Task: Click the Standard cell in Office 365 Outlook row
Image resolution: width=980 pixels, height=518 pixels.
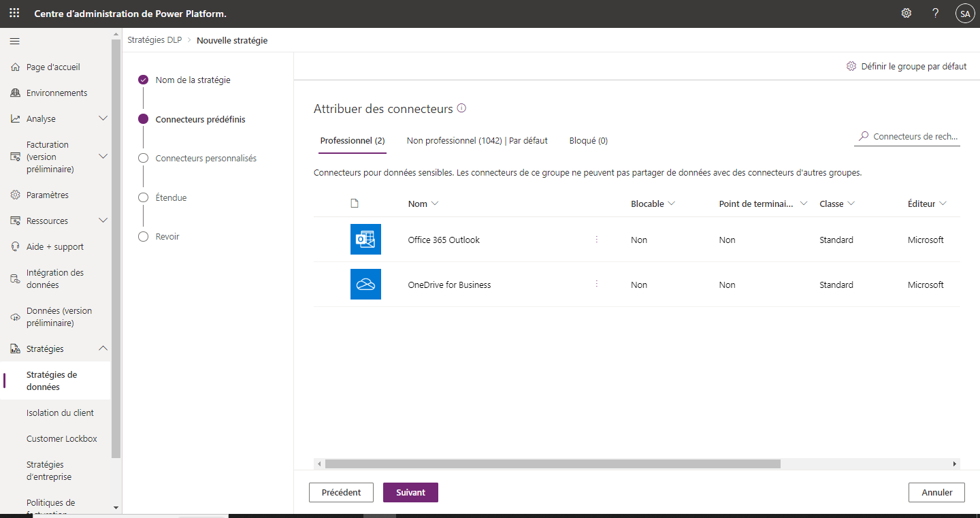Action: 836,240
